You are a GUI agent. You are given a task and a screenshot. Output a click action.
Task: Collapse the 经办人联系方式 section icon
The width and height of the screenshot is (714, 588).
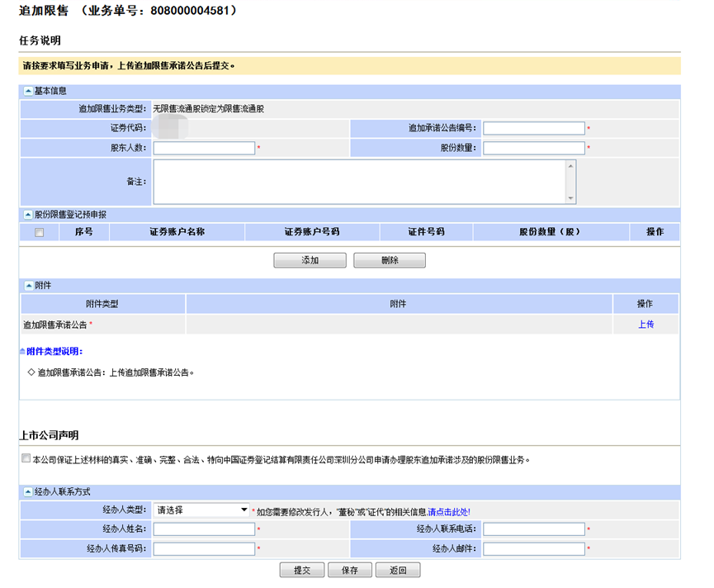(x=28, y=491)
